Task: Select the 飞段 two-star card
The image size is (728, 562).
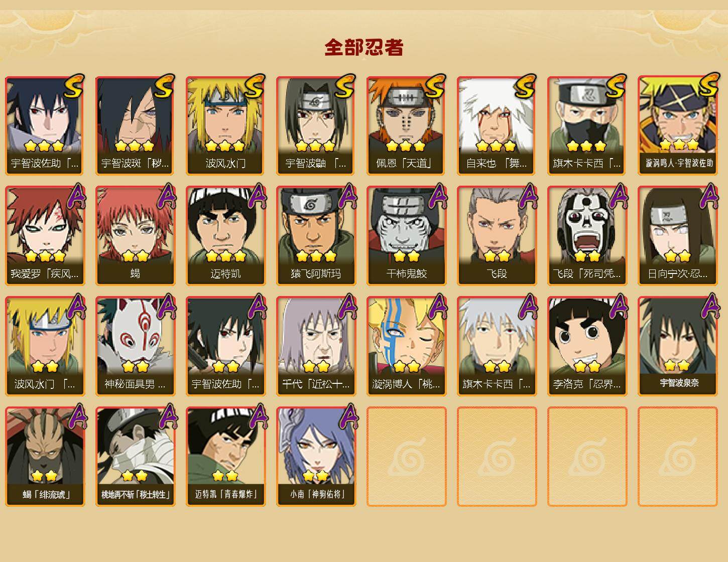Action: [497, 236]
